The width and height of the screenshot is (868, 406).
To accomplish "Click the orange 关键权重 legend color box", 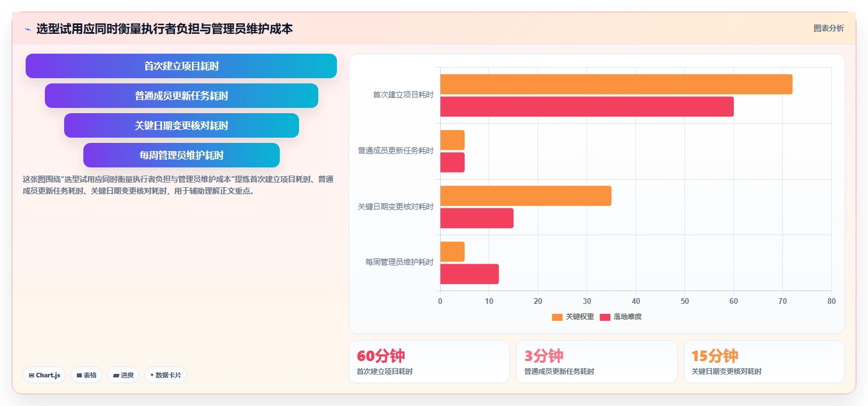I will tap(557, 317).
